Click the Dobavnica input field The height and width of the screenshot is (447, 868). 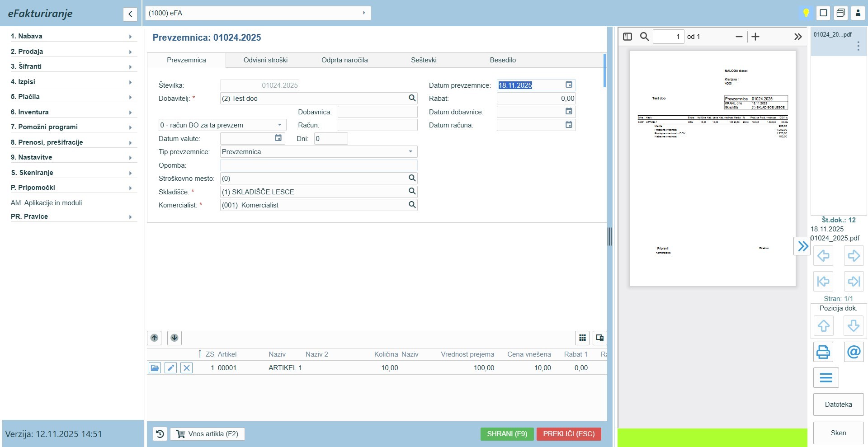[x=377, y=112]
